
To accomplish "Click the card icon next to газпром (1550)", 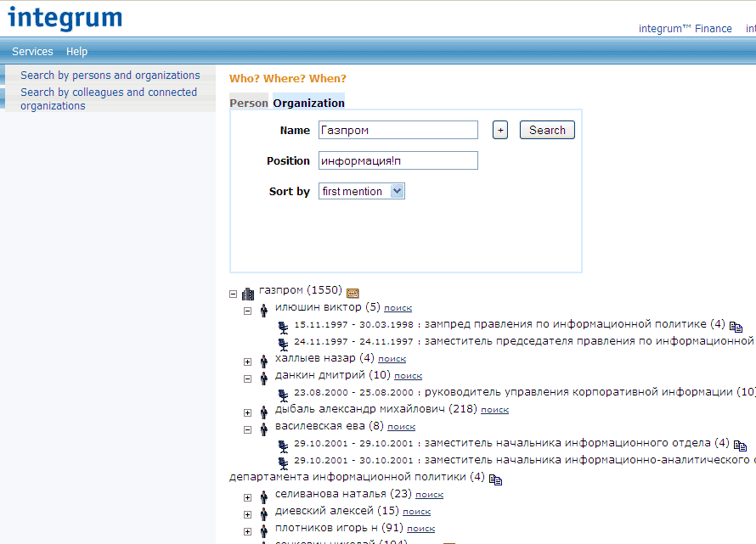I will (x=353, y=293).
